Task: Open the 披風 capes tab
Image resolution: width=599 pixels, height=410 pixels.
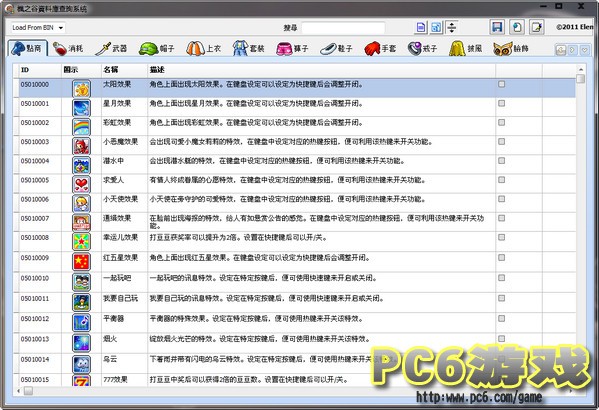Action: pyautogui.click(x=465, y=49)
